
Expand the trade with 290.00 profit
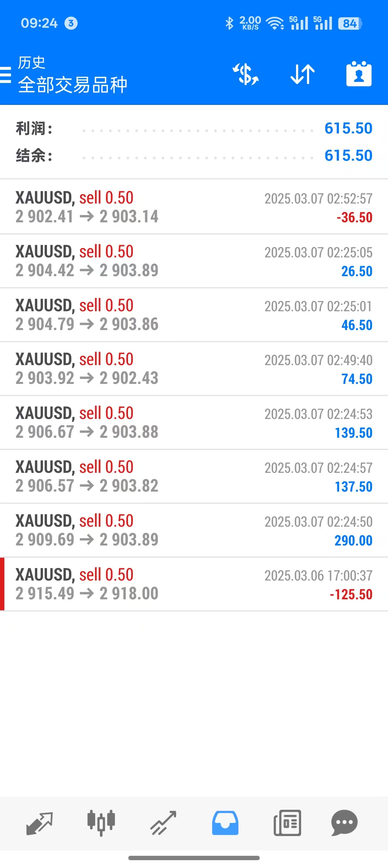point(194,530)
